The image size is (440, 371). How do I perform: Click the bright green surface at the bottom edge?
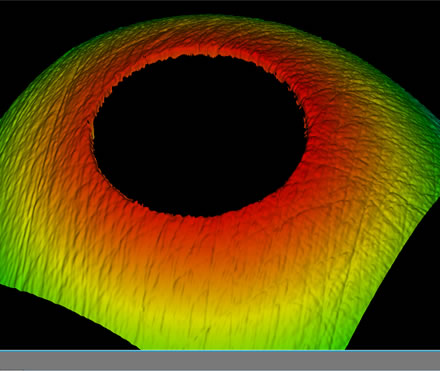240,343
